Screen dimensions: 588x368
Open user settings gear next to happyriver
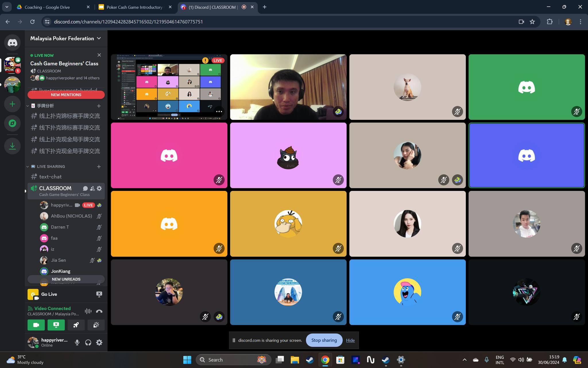pos(99,342)
